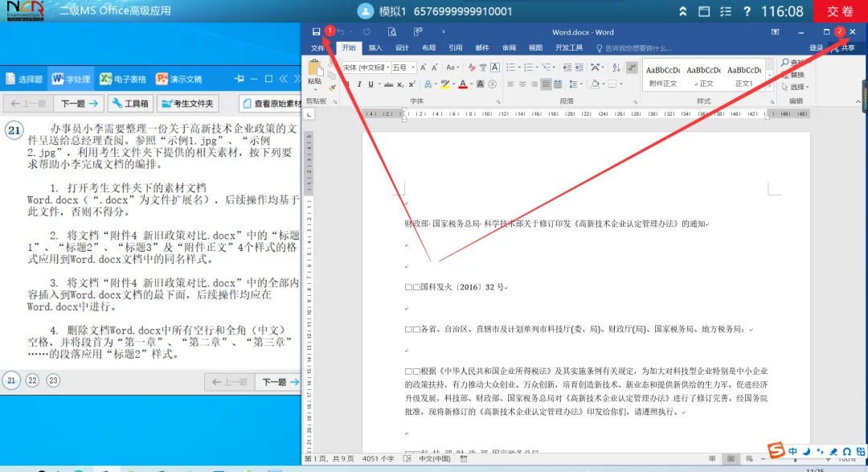The height and width of the screenshot is (472, 868).
Task: Apply the font color red icon
Action: 463,84
